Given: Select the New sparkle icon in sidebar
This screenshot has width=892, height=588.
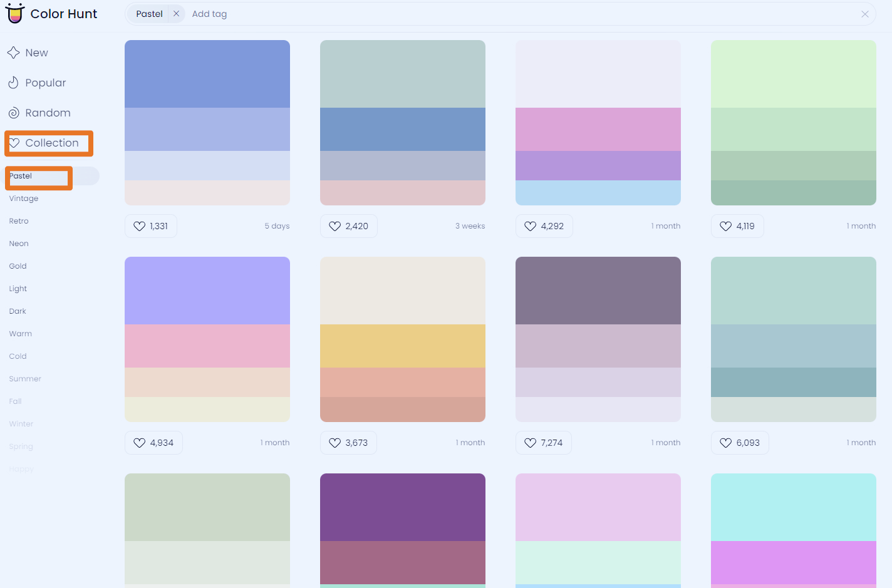Looking at the screenshot, I should (14, 53).
